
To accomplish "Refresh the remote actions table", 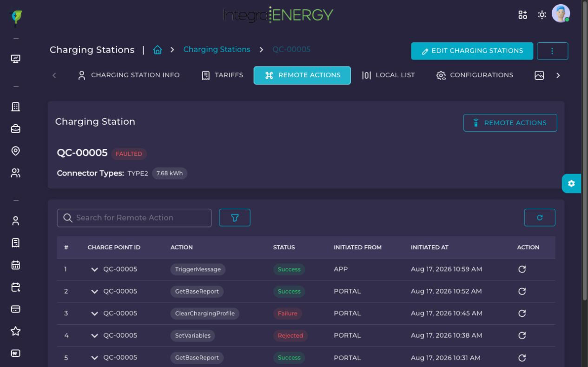I will click(540, 217).
